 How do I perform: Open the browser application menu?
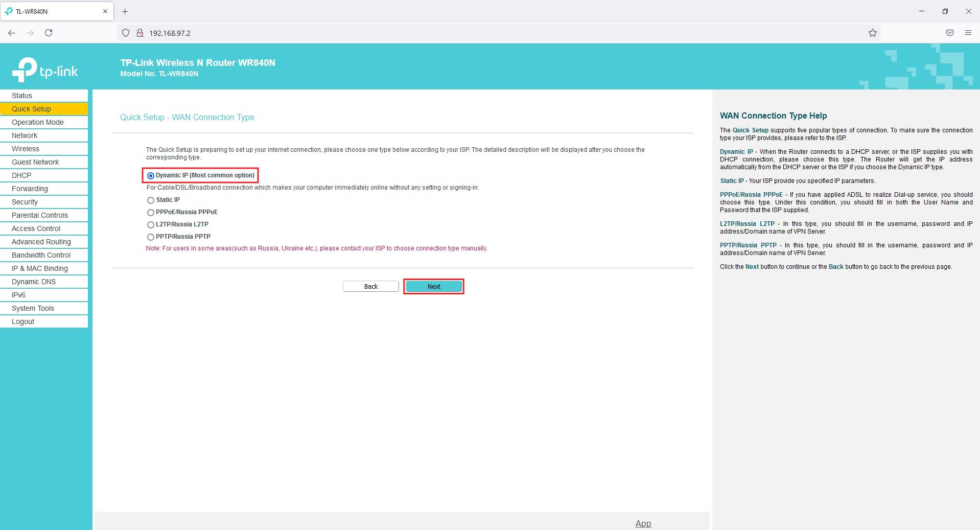click(968, 33)
